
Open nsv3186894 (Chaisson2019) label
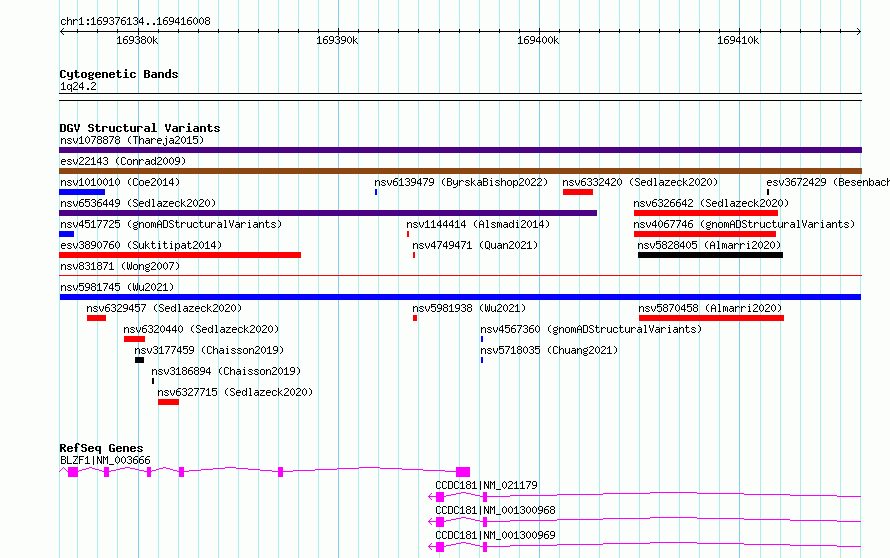point(226,371)
